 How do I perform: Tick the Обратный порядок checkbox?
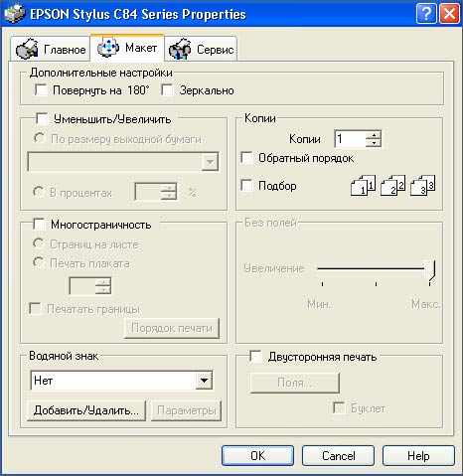pyautogui.click(x=247, y=158)
